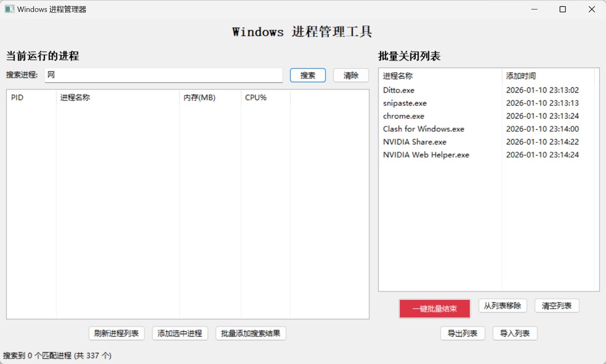Viewport: 606px width, 364px height.
Task: Click 导入列表 button
Action: tap(515, 333)
